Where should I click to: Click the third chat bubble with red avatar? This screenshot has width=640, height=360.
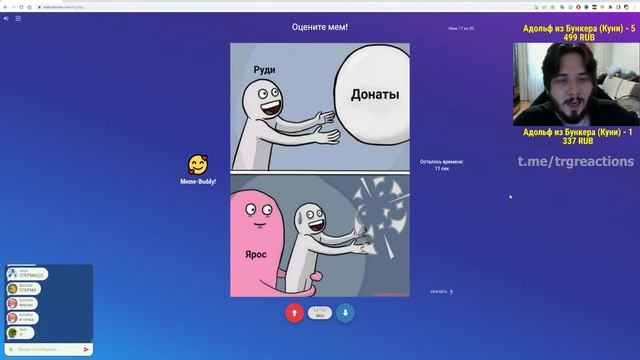point(22,303)
